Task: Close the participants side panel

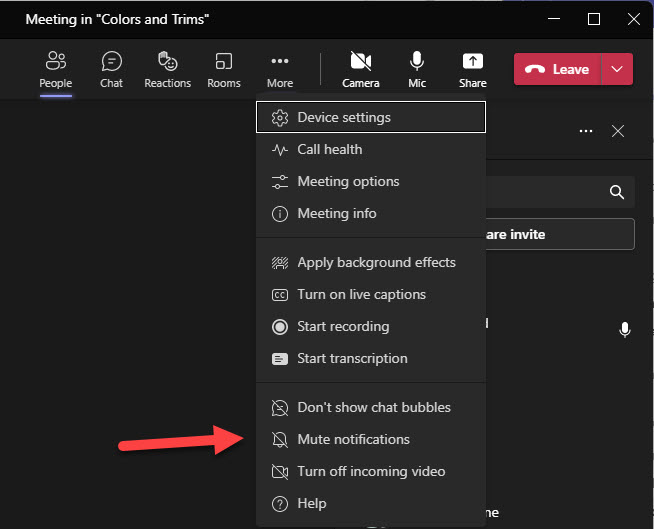Action: click(618, 131)
